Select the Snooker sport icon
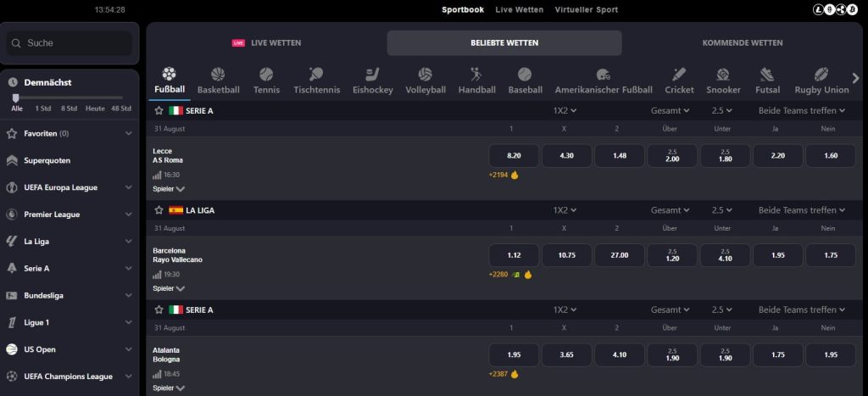868x396 pixels. click(723, 74)
